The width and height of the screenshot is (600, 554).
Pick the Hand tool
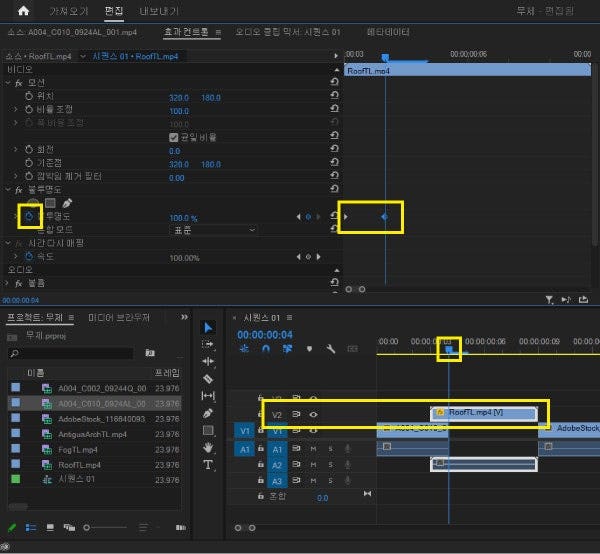(x=208, y=448)
